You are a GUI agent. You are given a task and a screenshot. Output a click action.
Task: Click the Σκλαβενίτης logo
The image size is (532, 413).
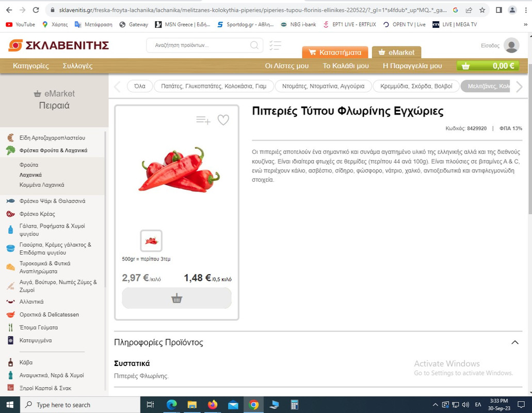pyautogui.click(x=59, y=45)
